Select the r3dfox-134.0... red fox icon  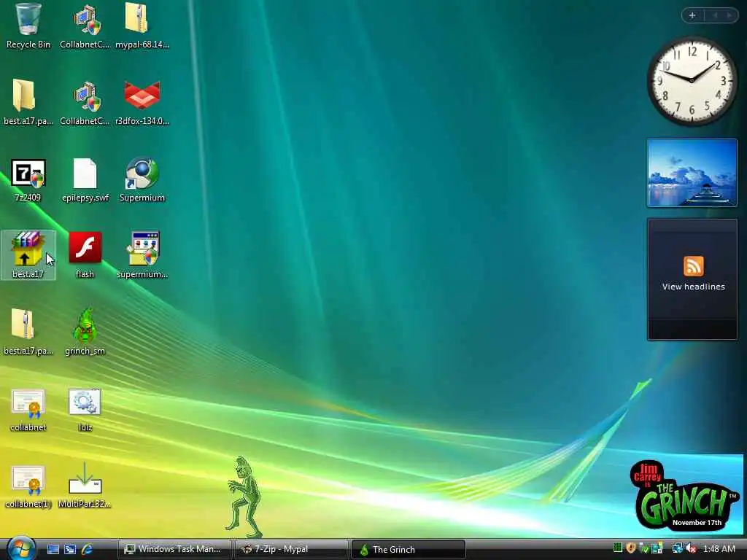tap(142, 104)
